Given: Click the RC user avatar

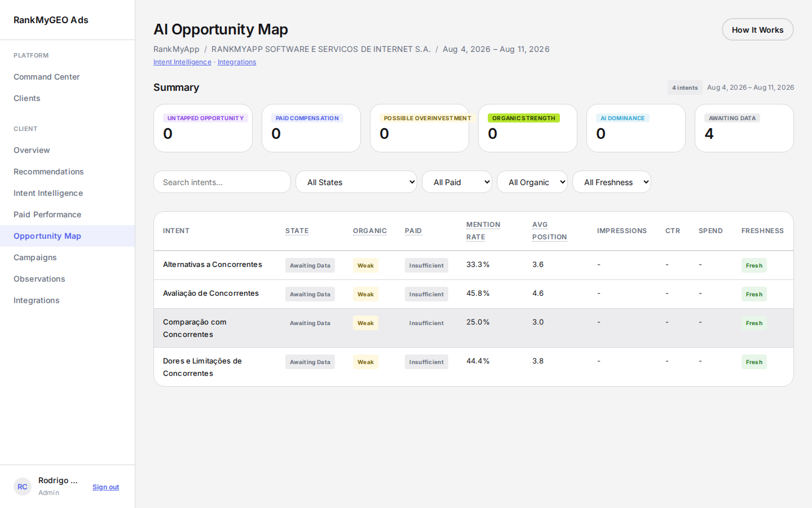Looking at the screenshot, I should pyautogui.click(x=23, y=487).
